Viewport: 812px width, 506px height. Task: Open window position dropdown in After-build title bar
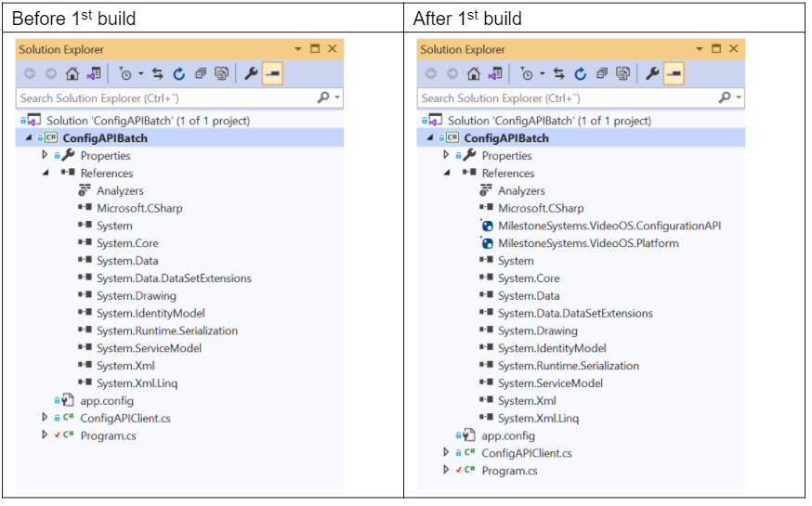[700, 49]
